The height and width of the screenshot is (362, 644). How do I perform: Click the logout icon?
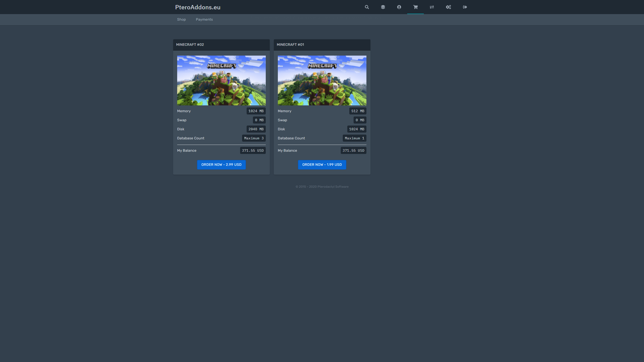click(465, 7)
